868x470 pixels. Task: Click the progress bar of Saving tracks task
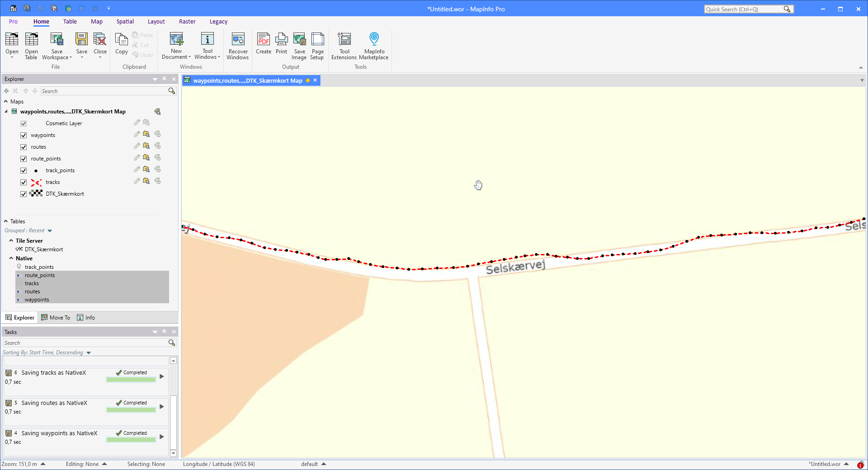click(x=131, y=380)
